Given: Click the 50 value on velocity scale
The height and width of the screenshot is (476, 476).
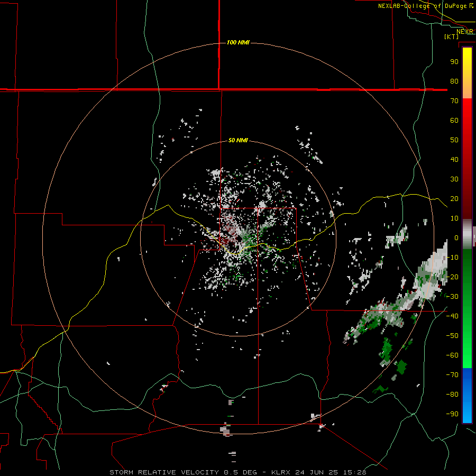Looking at the screenshot, I should (454, 140).
